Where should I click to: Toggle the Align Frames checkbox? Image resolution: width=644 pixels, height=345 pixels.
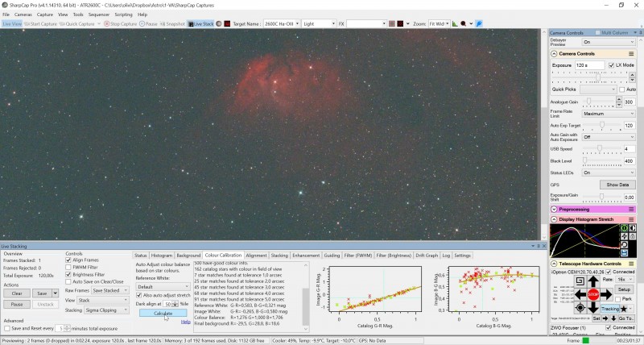pos(68,260)
